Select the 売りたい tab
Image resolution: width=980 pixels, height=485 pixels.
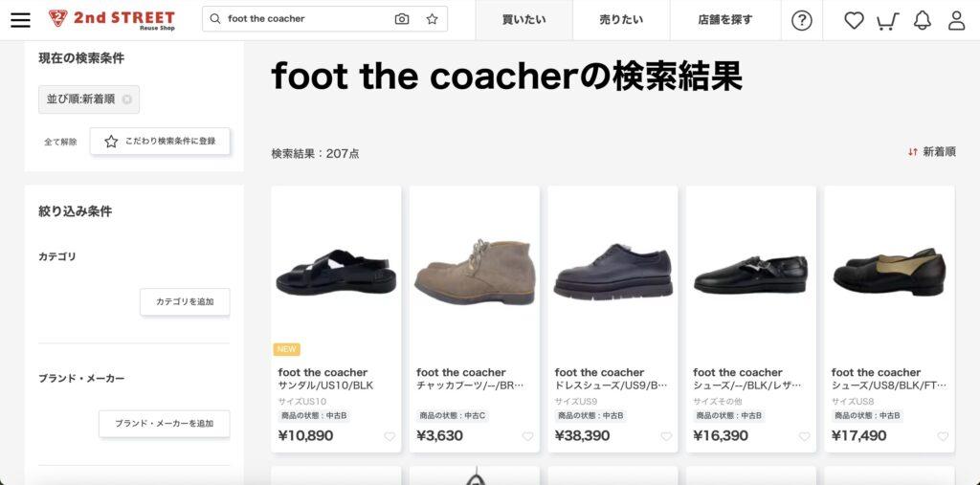pyautogui.click(x=621, y=20)
